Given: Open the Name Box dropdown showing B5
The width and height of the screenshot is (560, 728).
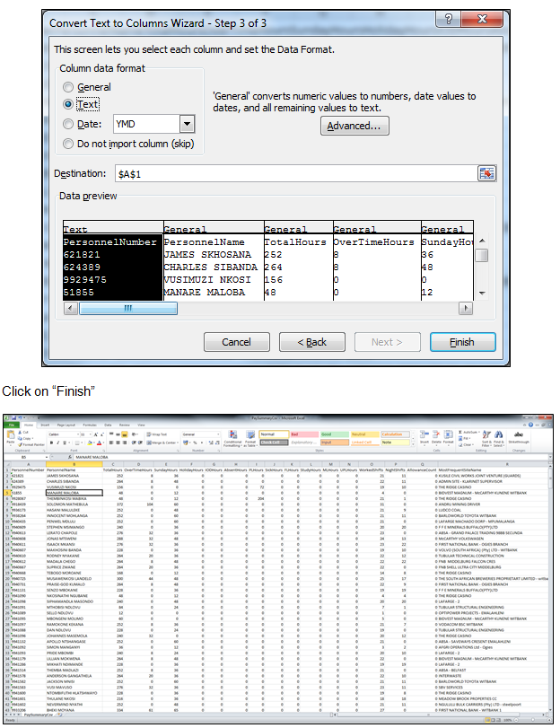Looking at the screenshot, I should coord(47,457).
